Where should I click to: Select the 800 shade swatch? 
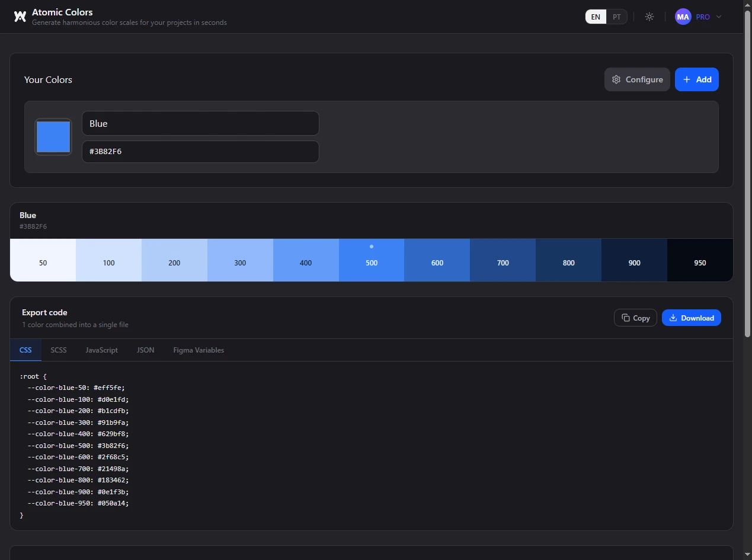tap(569, 260)
